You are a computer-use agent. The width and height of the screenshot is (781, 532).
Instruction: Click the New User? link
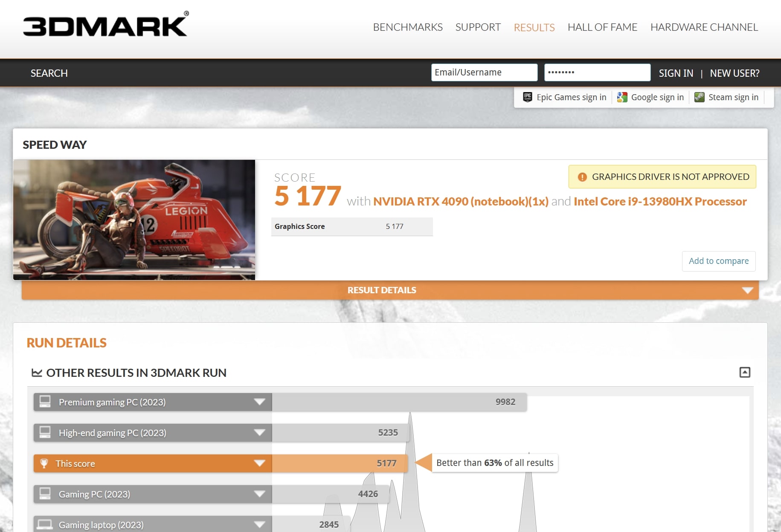pos(735,73)
